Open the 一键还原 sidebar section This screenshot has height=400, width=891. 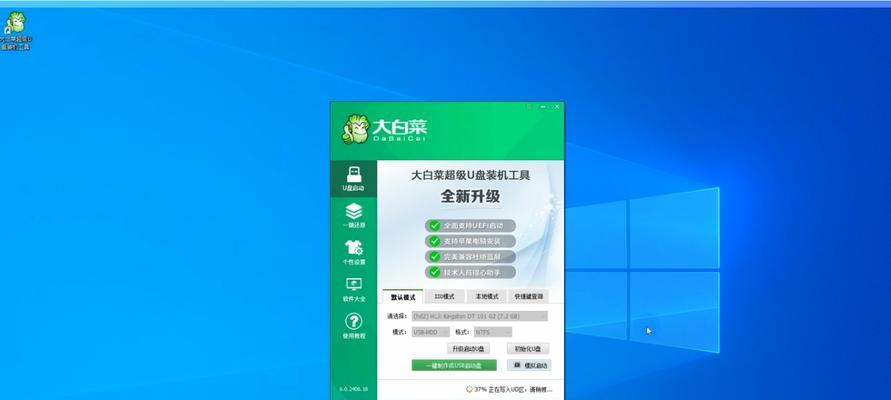353,216
